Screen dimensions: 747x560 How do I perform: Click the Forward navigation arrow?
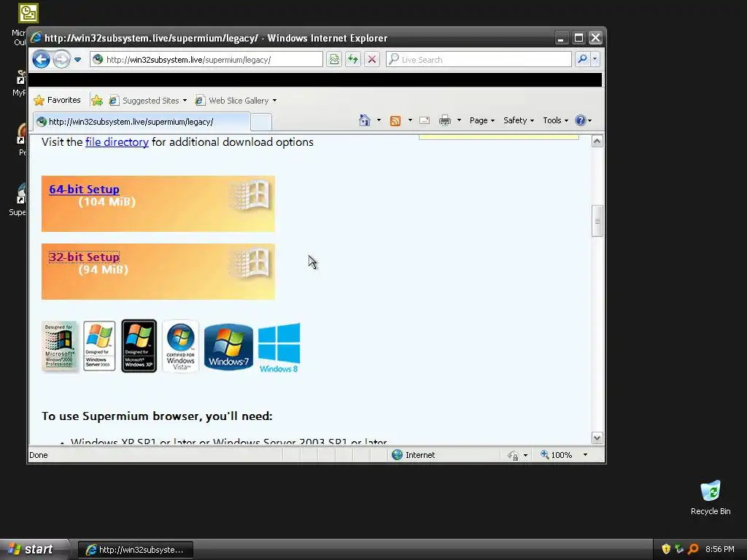point(61,60)
